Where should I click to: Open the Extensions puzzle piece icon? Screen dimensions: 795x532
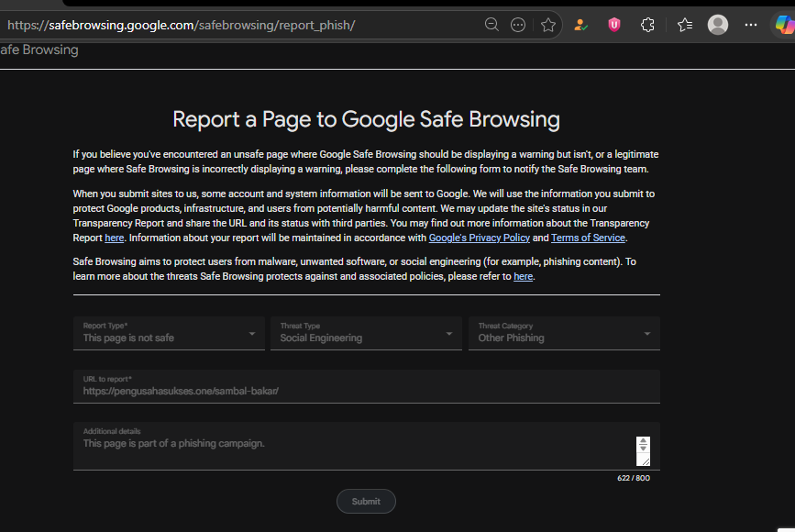coord(647,25)
